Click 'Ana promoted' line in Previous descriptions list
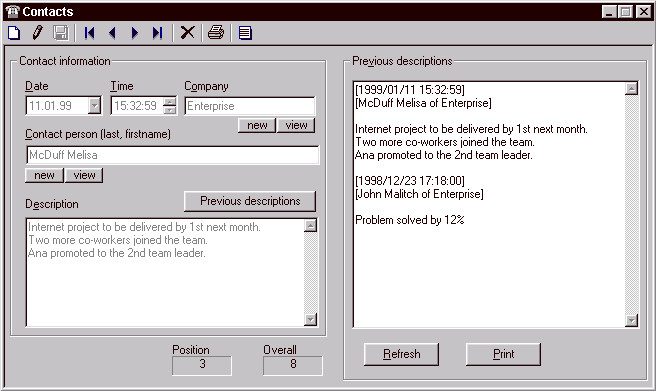This screenshot has height=391, width=656. click(443, 155)
